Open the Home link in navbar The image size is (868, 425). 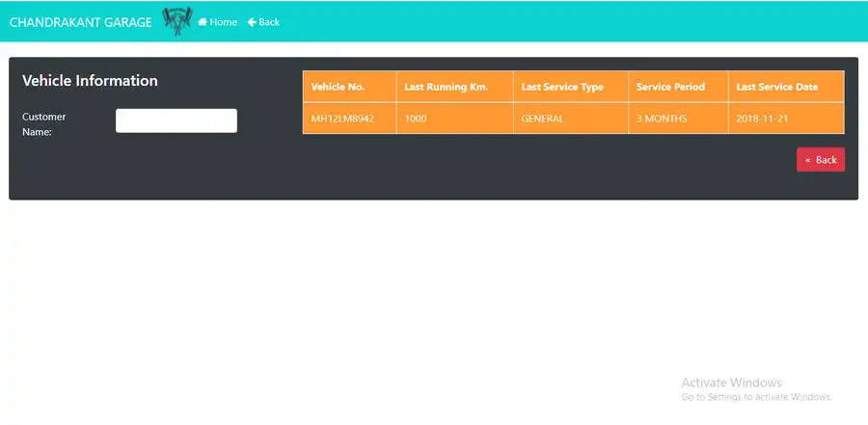pyautogui.click(x=223, y=22)
